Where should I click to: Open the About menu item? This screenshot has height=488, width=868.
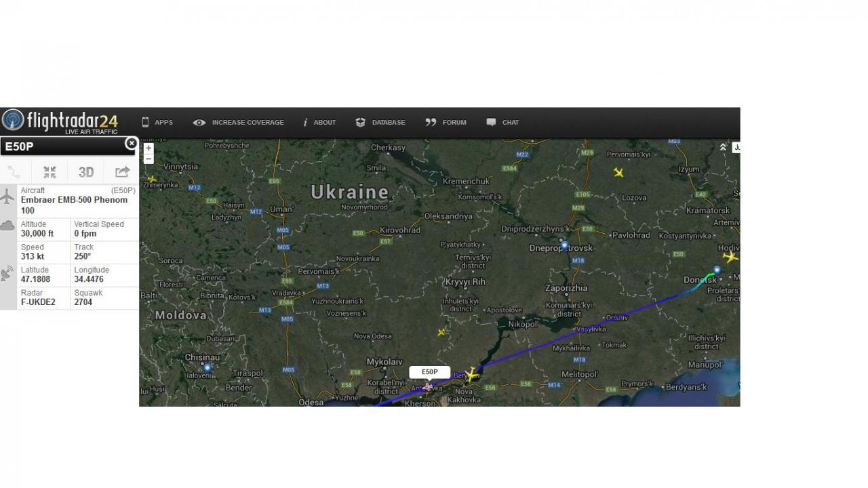pos(319,123)
